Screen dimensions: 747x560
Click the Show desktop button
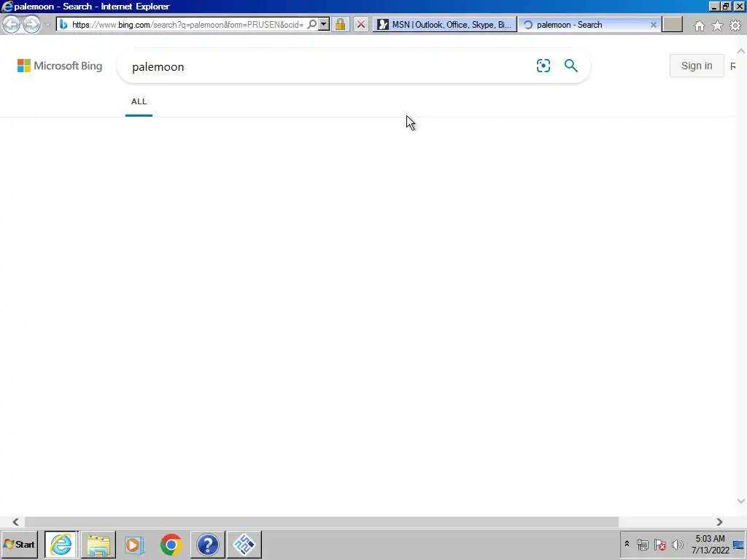pos(739,544)
